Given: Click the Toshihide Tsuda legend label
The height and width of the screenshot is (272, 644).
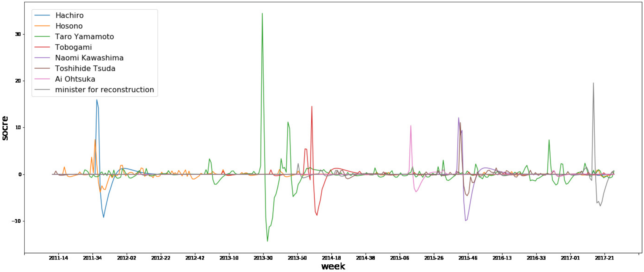Looking at the screenshot, I should (85, 69).
